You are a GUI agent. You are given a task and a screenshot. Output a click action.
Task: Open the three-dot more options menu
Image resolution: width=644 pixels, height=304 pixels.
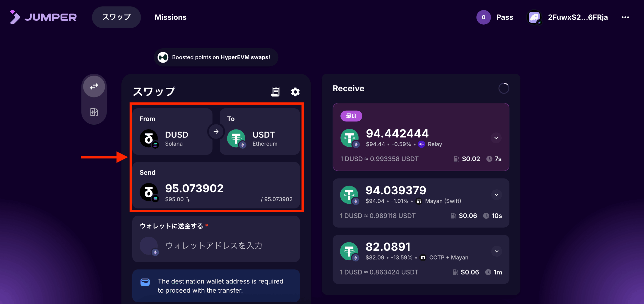click(625, 17)
